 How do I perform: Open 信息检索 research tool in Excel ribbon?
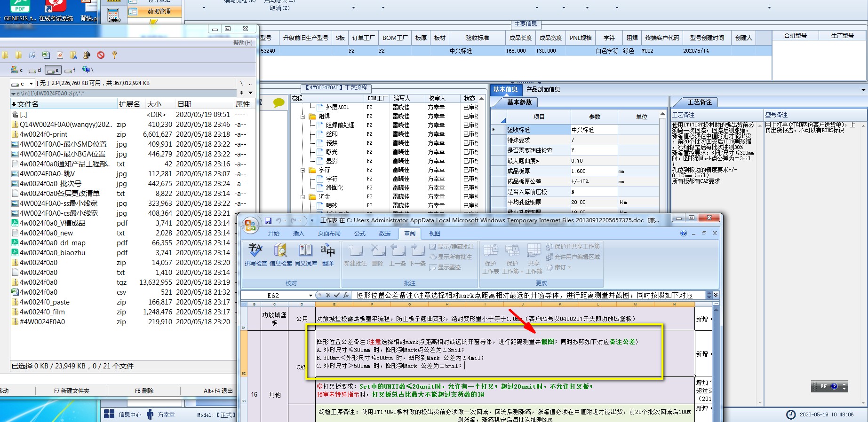pyautogui.click(x=281, y=254)
